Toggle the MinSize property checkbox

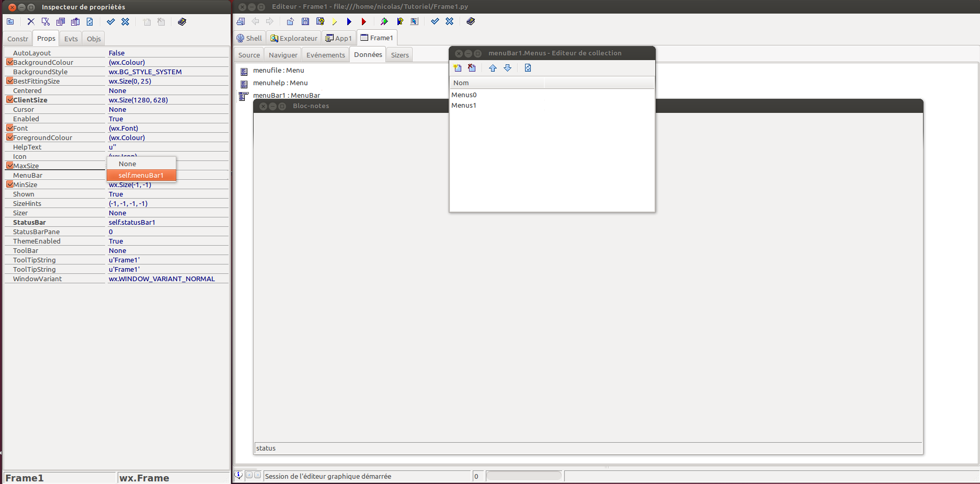pos(9,185)
